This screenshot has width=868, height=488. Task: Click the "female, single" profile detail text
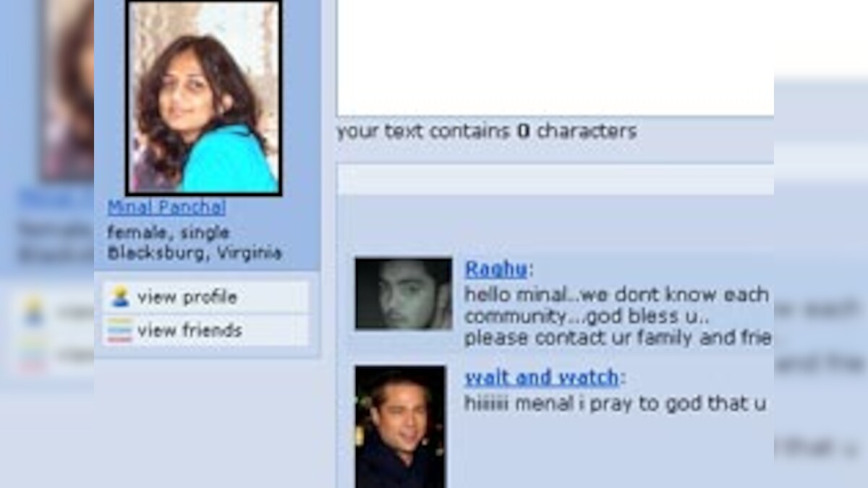click(169, 233)
